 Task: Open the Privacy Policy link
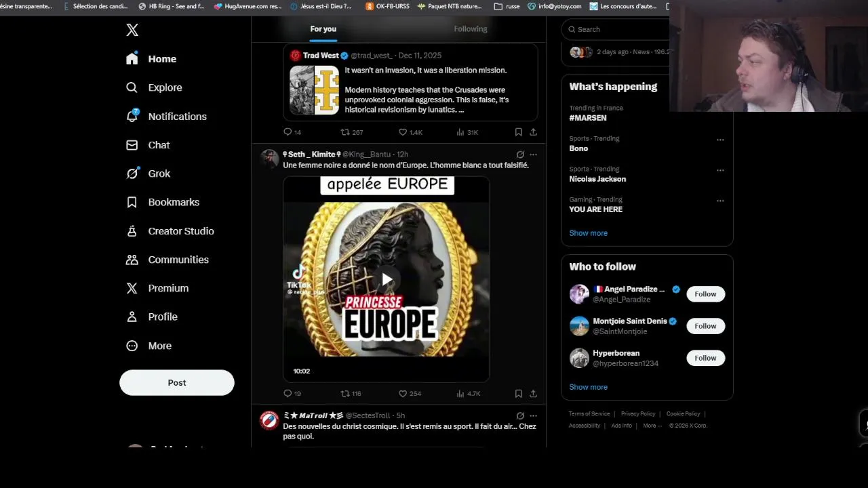point(638,413)
